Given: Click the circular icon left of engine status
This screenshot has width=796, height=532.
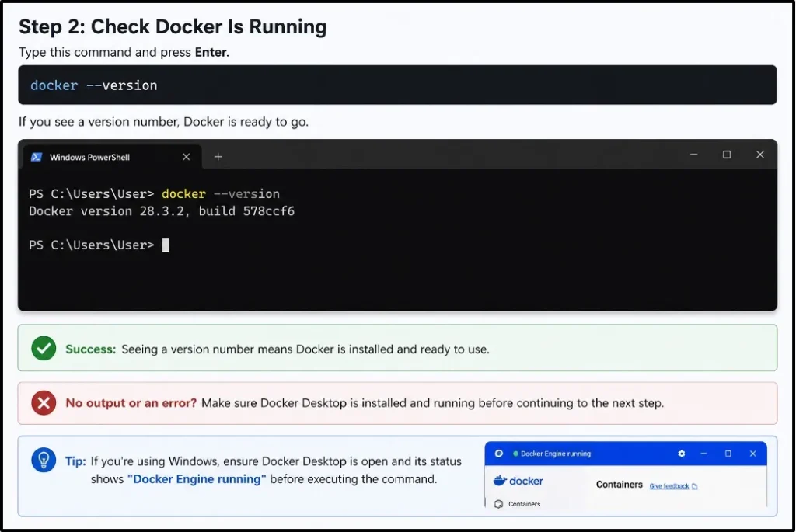Looking at the screenshot, I should pos(499,454).
